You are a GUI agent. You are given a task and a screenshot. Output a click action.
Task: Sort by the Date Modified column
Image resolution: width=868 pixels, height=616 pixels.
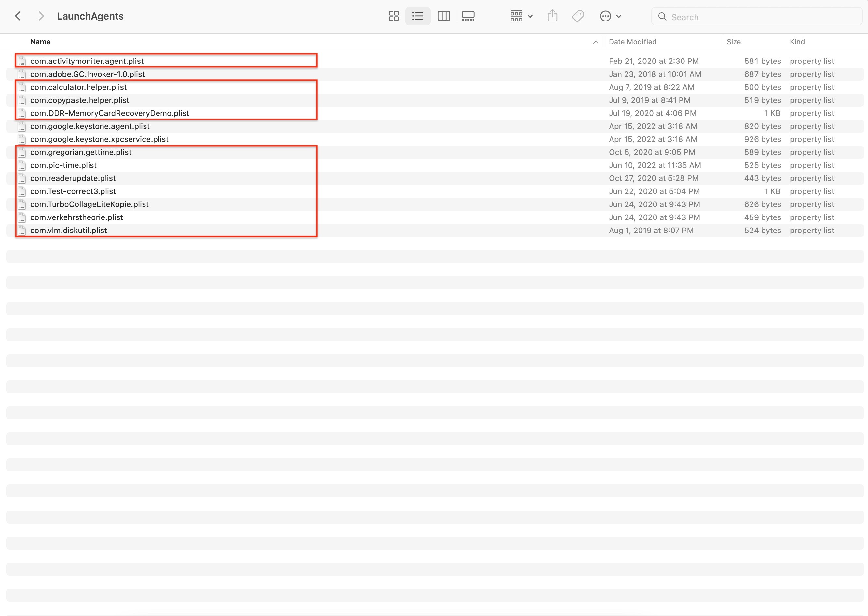[632, 42]
